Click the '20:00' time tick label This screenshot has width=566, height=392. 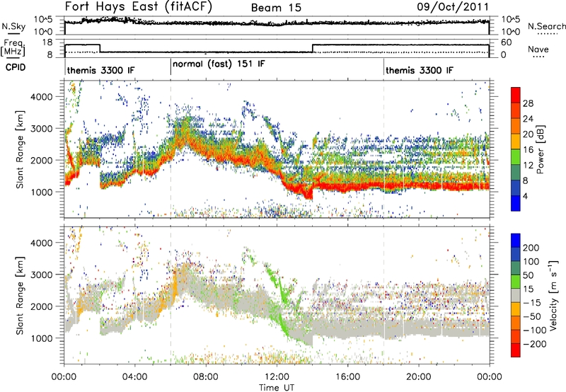tap(418, 377)
